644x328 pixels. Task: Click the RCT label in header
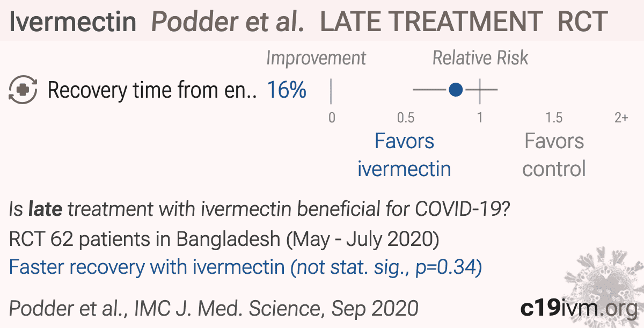click(582, 21)
